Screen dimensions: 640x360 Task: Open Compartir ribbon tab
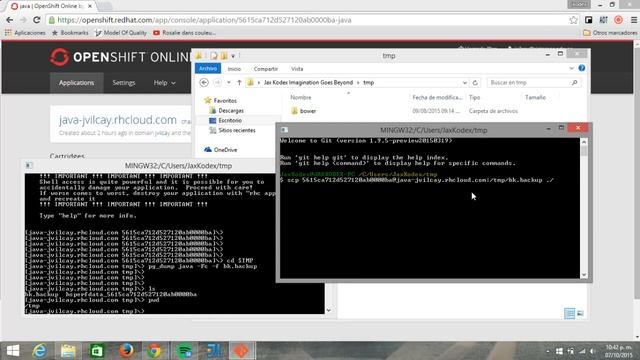pyautogui.click(x=266, y=69)
